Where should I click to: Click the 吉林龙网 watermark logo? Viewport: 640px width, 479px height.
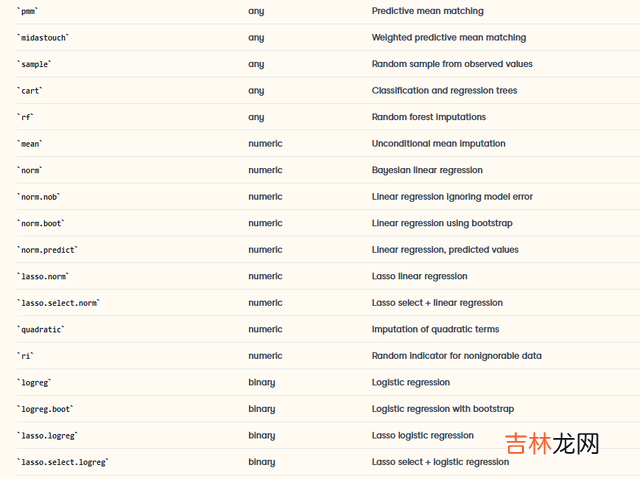551,443
